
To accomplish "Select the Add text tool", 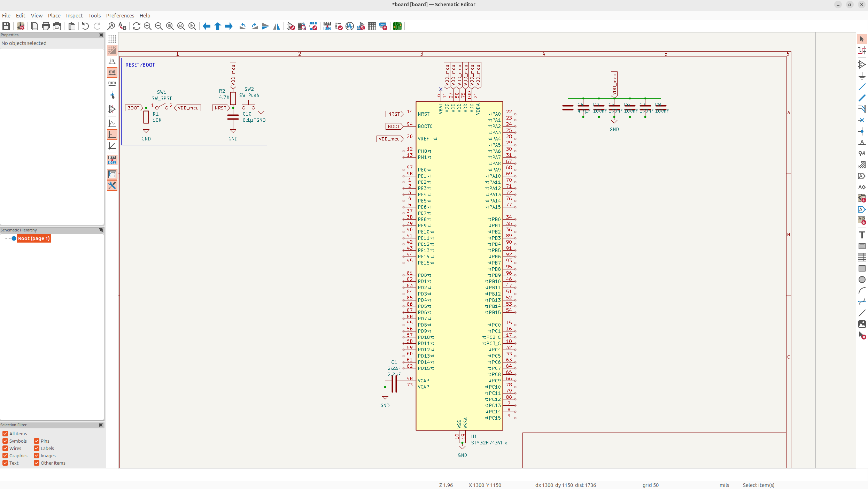I will pyautogui.click(x=862, y=235).
